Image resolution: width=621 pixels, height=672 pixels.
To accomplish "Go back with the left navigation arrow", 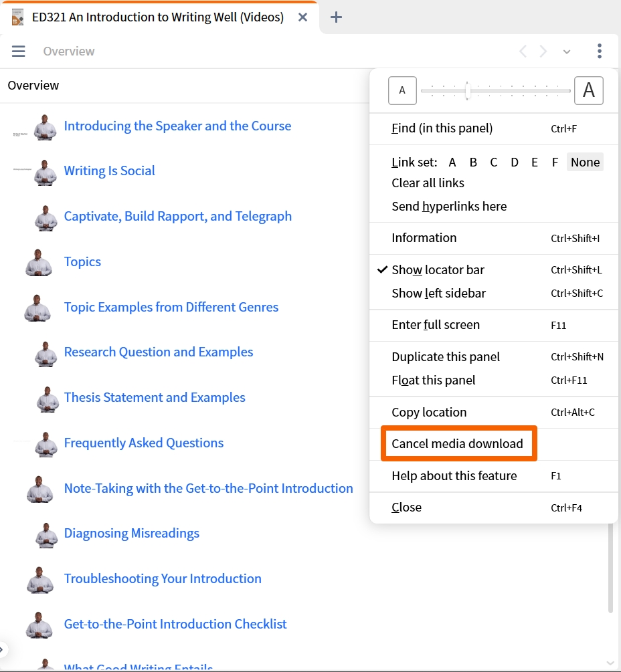I will click(x=523, y=51).
